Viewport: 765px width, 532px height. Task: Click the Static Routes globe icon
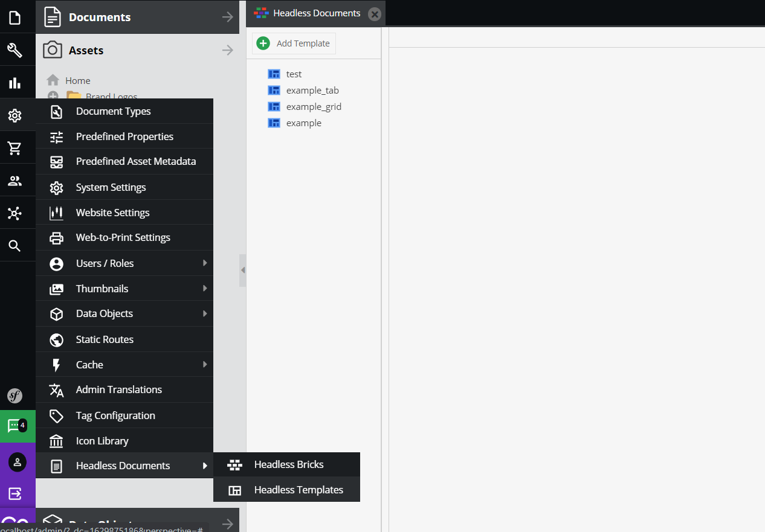tap(56, 339)
